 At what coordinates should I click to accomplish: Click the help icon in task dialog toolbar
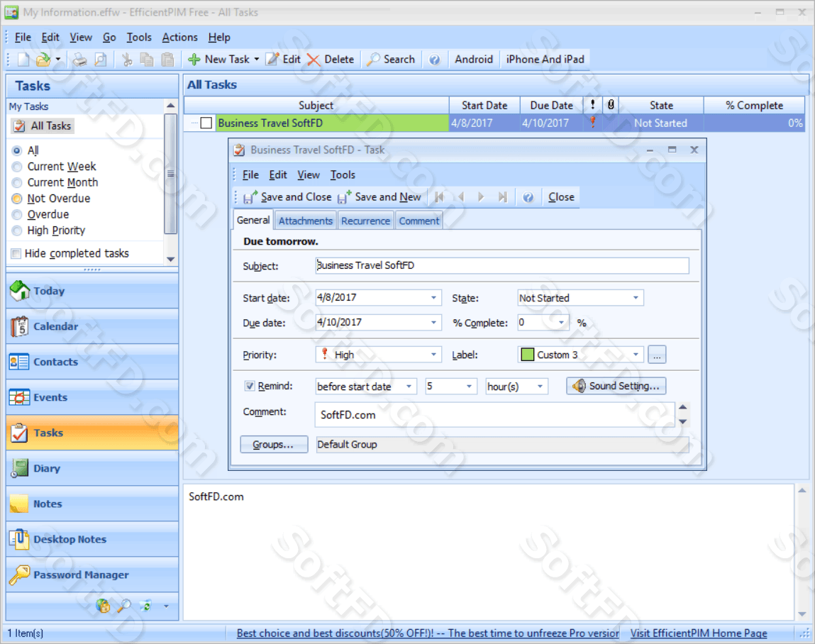tap(528, 197)
